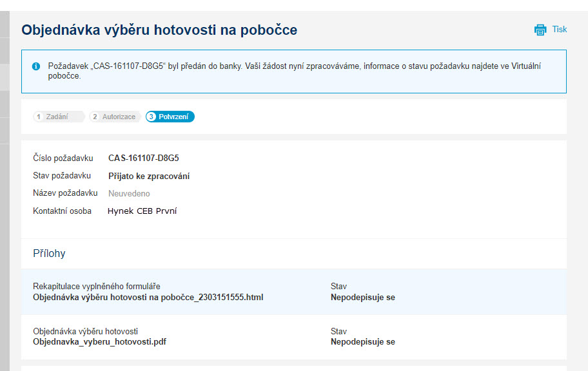This screenshot has height=371, width=588.
Task: Select the Autorizace step label
Action: click(119, 117)
